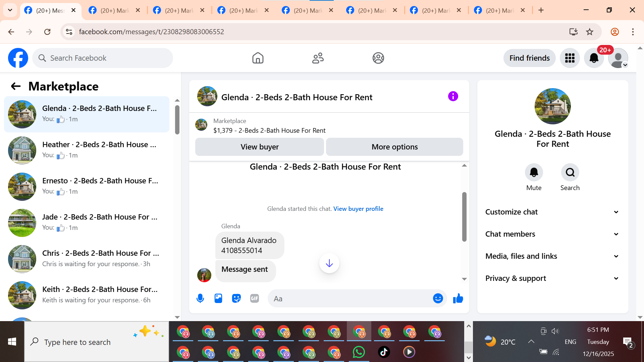Open Windows Start menu
Viewport: 644px width, 362px height.
(12, 342)
